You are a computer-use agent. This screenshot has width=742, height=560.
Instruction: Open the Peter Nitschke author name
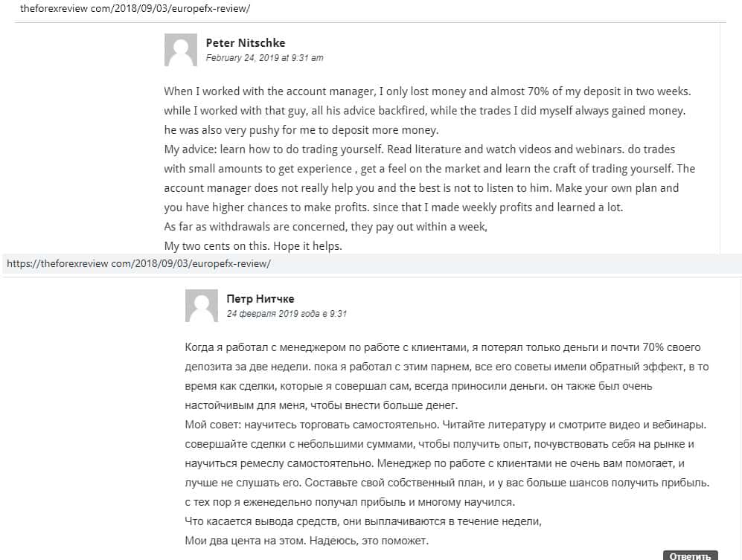pyautogui.click(x=245, y=43)
